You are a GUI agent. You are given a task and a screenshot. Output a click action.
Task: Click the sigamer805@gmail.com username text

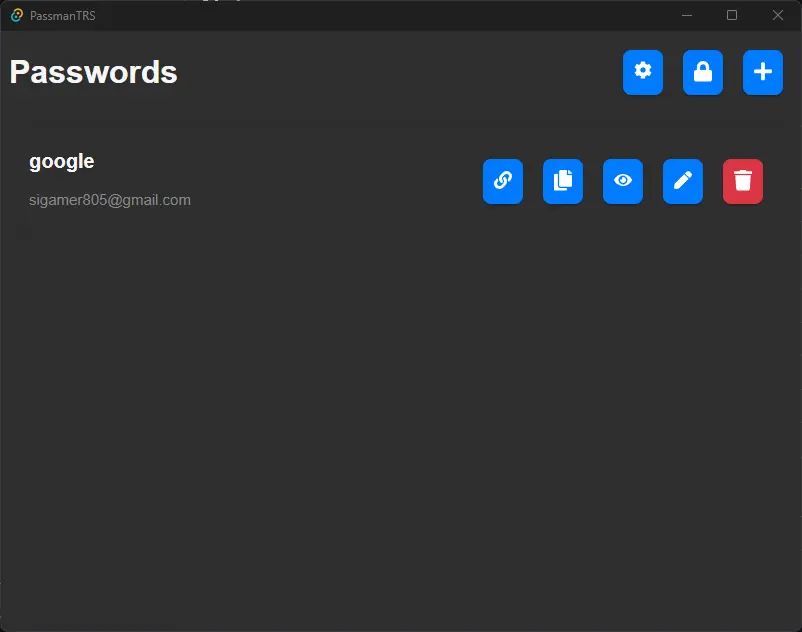tap(109, 200)
